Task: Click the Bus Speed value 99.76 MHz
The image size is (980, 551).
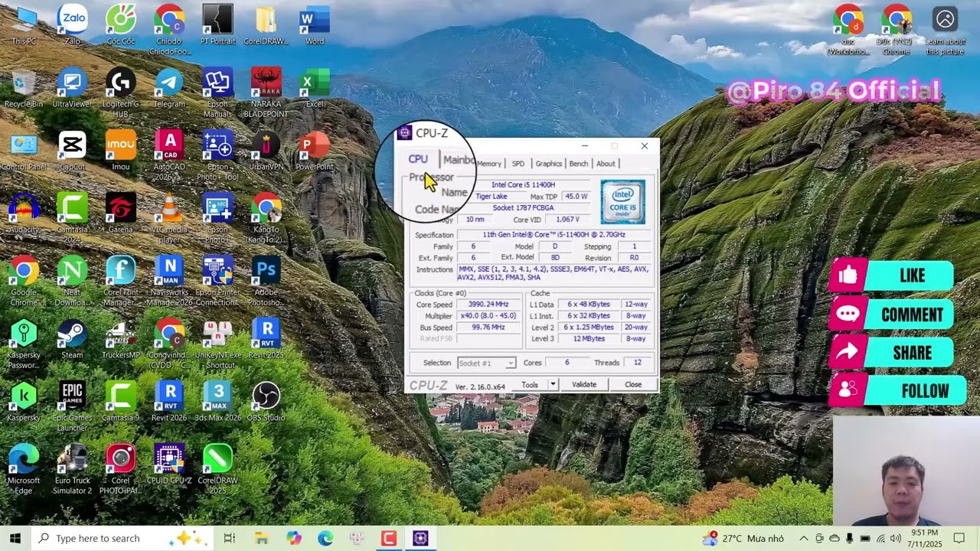Action: (488, 328)
